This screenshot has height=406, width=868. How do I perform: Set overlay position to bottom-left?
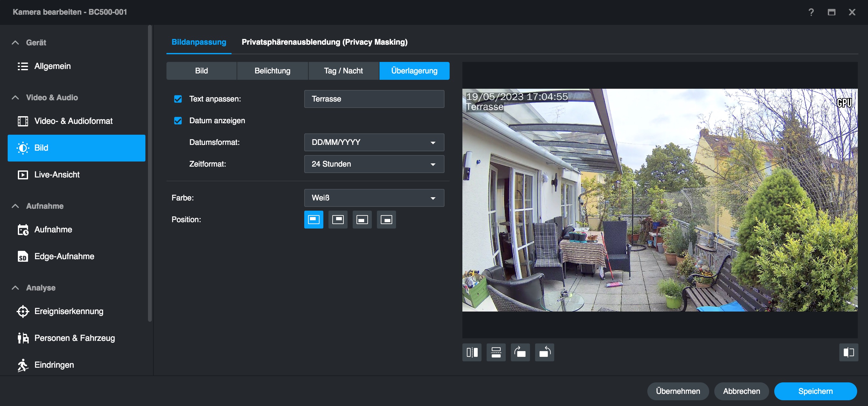(362, 220)
